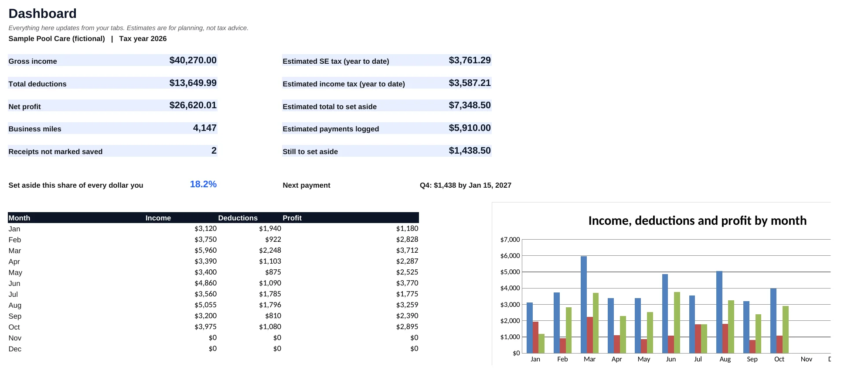868x371 pixels.
Task: Select the Feb deductions cell $922
Action: tap(273, 239)
